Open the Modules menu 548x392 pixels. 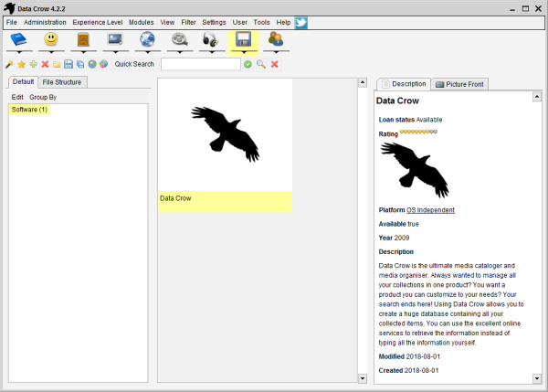142,22
